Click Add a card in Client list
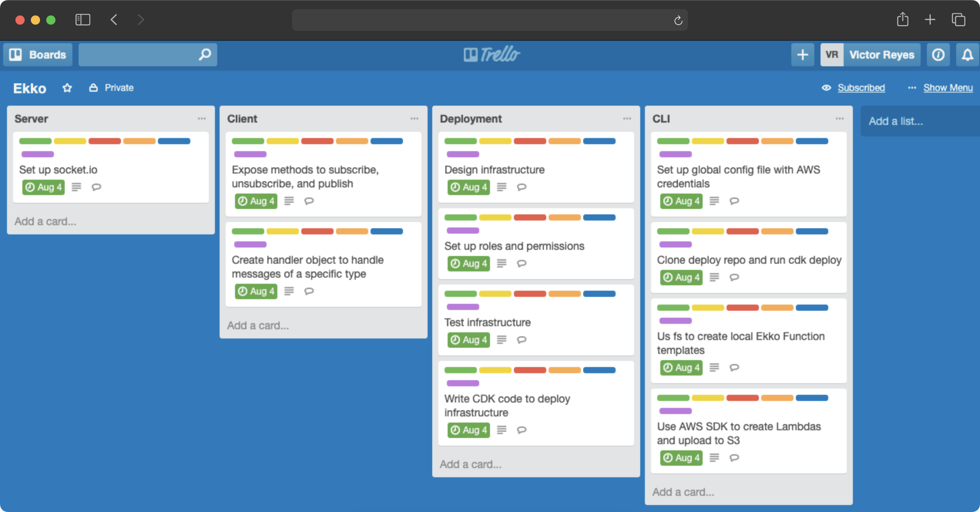980x512 pixels. 258,325
